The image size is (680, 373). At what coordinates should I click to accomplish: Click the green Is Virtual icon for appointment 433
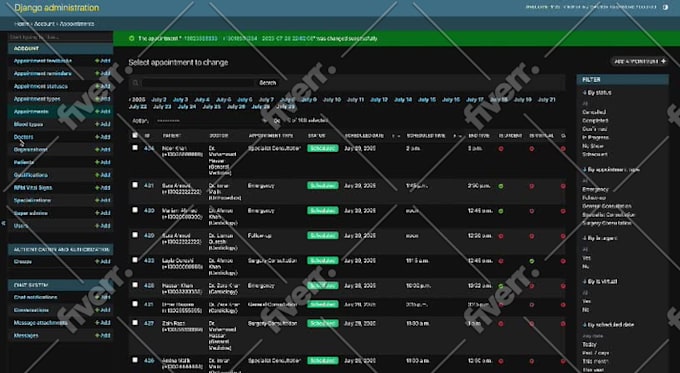(x=532, y=261)
